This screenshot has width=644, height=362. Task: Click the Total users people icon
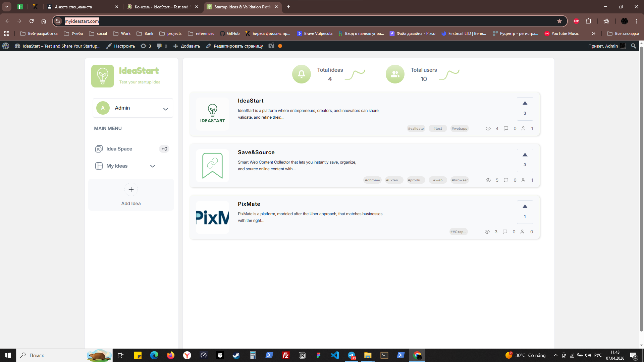tap(395, 74)
